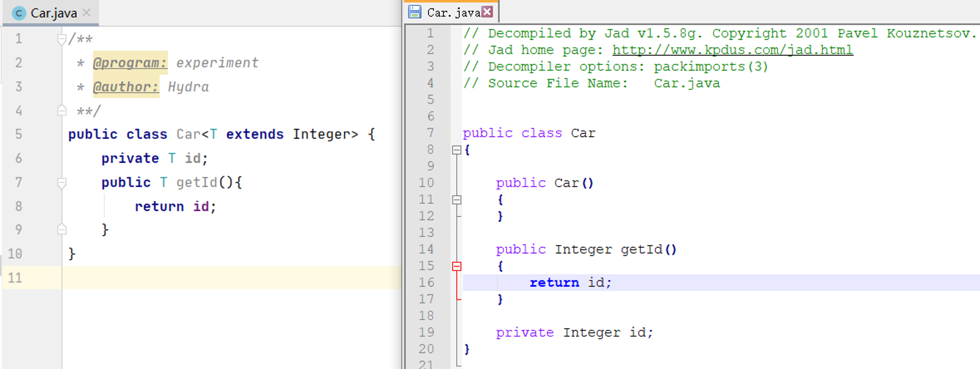Click 'Decompiled by Jad v1.5.8g' comment line
The image size is (980, 369).
pos(720,33)
